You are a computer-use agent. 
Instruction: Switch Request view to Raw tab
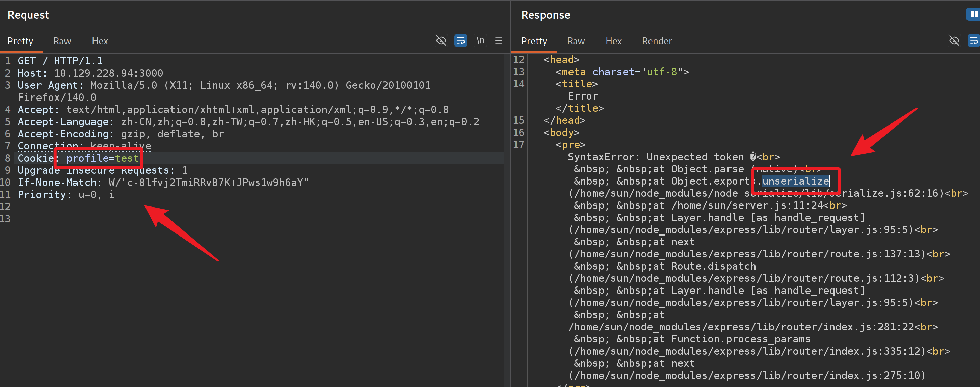62,41
